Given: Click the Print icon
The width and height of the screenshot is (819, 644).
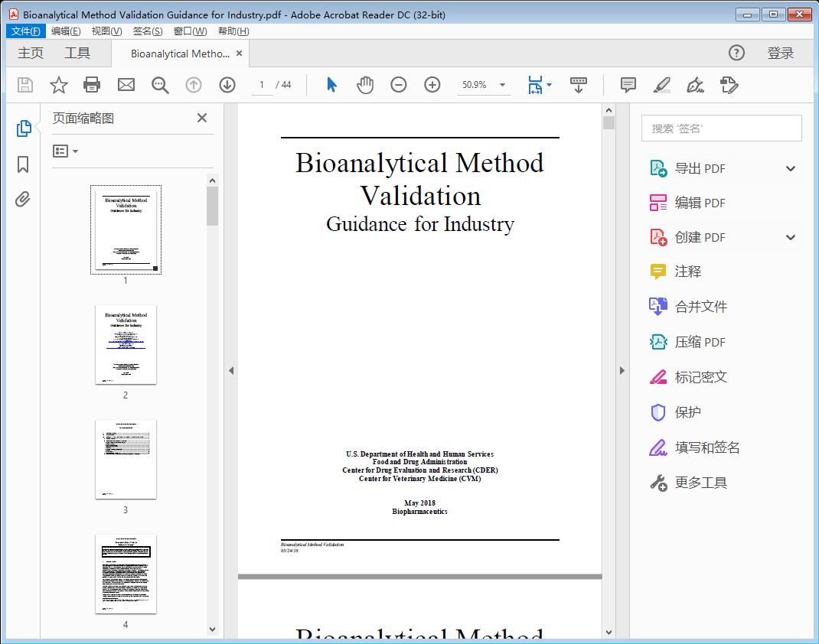Looking at the screenshot, I should pos(92,85).
